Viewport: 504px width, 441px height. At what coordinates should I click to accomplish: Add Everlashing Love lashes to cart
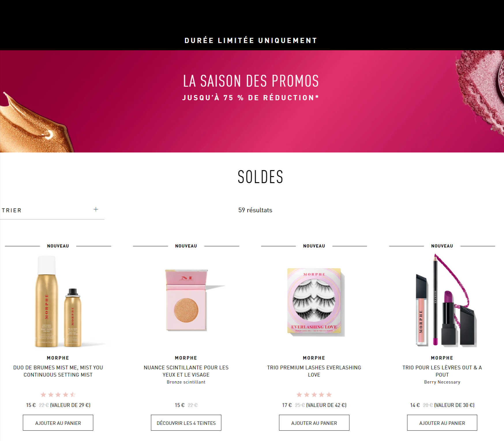pyautogui.click(x=314, y=423)
